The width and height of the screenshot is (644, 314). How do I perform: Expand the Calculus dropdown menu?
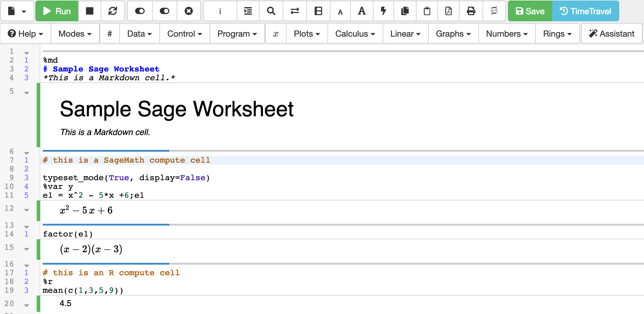coord(355,34)
